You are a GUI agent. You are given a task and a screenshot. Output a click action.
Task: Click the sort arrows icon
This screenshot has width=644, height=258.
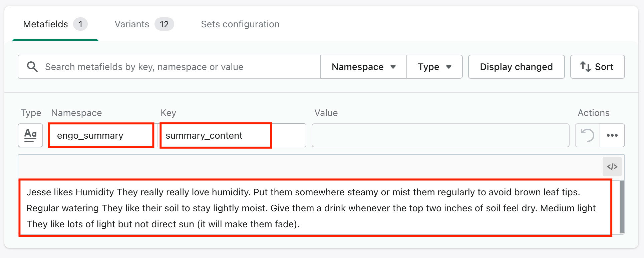pyautogui.click(x=585, y=67)
